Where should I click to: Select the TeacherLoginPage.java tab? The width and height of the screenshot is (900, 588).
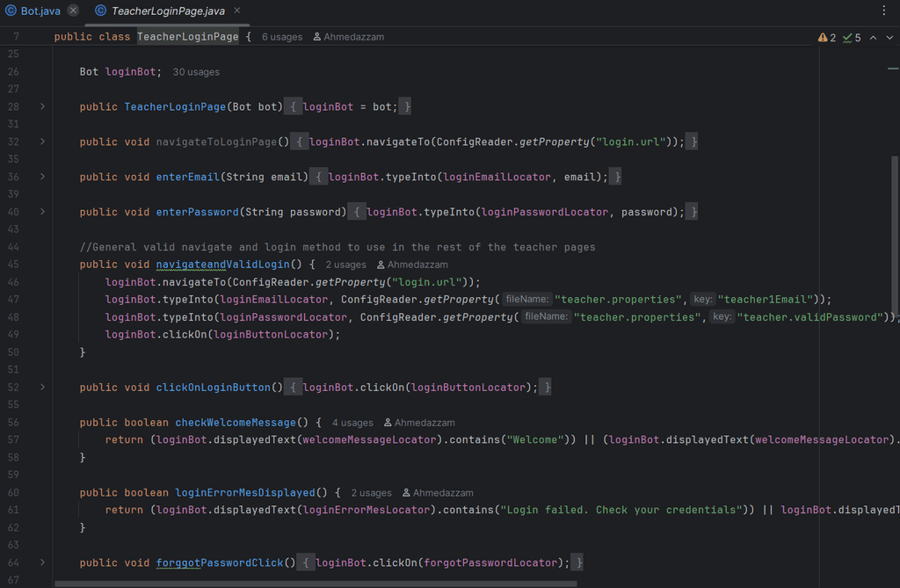pyautogui.click(x=167, y=11)
